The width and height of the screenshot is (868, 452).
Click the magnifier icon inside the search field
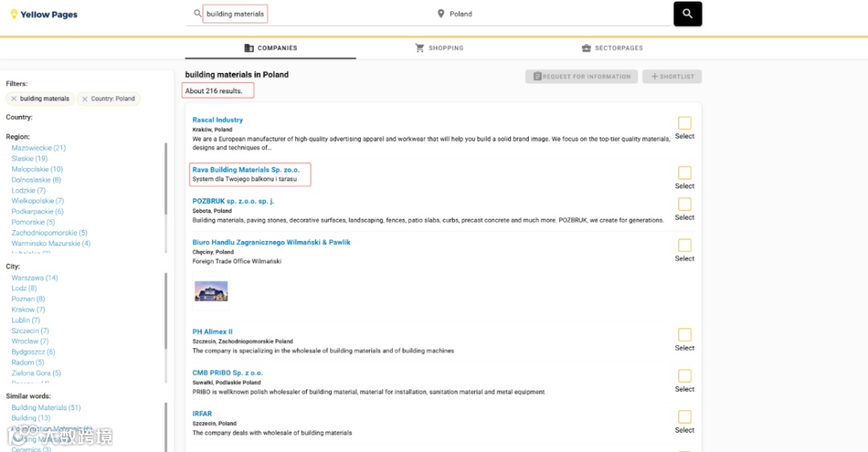197,14
